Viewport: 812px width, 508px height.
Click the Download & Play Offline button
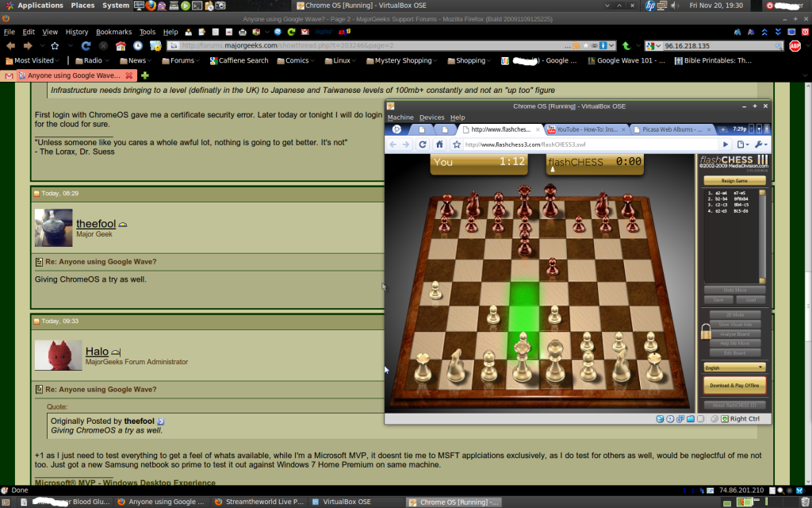[x=734, y=386]
